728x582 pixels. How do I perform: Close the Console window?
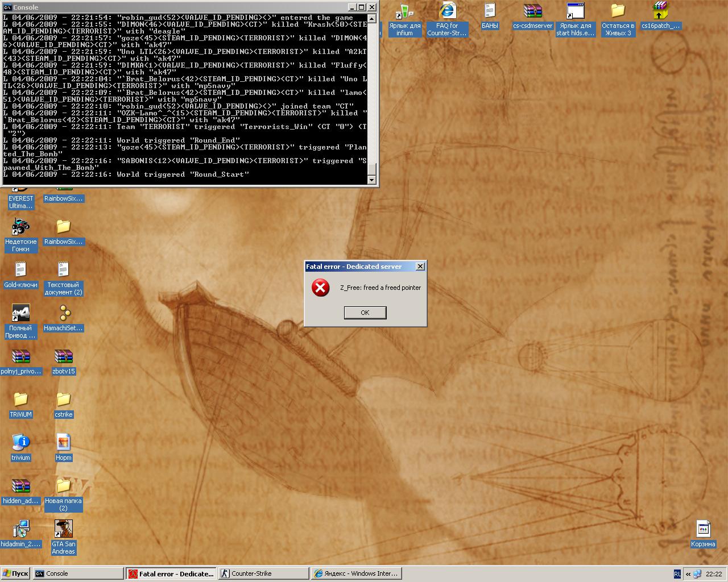tap(372, 7)
